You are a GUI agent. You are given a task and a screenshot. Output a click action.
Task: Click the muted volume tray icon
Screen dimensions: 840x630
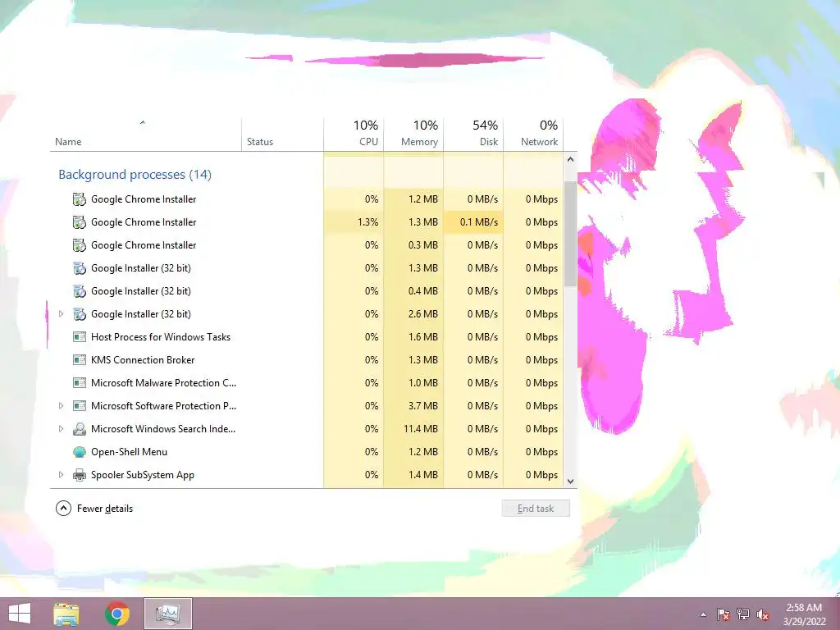[x=763, y=614]
